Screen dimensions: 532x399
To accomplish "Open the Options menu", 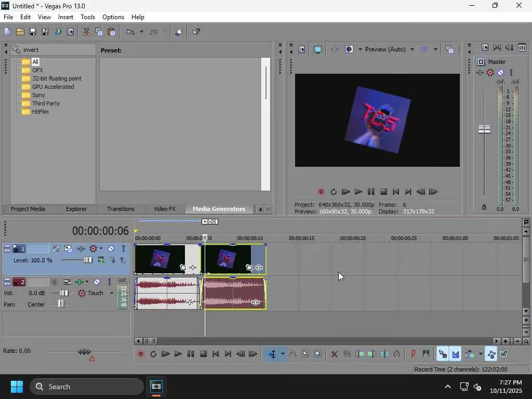I will 113,17.
